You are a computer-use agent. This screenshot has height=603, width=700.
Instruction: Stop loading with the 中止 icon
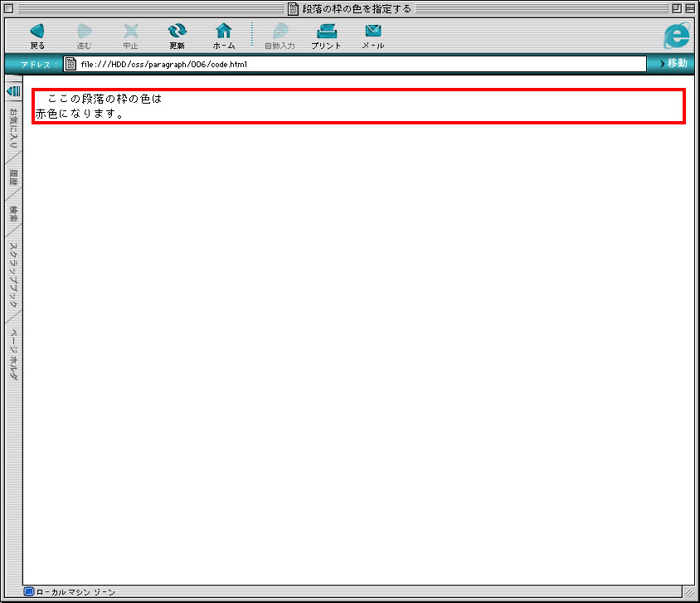[x=130, y=36]
